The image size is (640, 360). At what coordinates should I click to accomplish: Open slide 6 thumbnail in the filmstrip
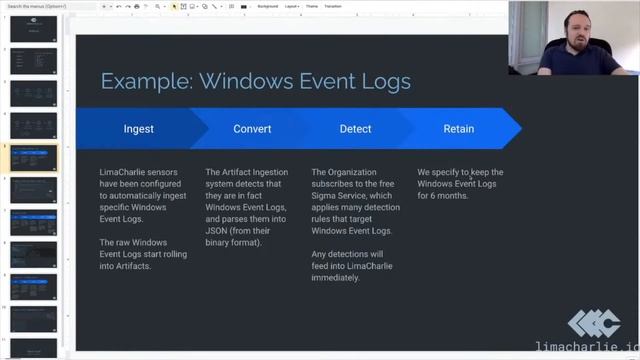33,190
